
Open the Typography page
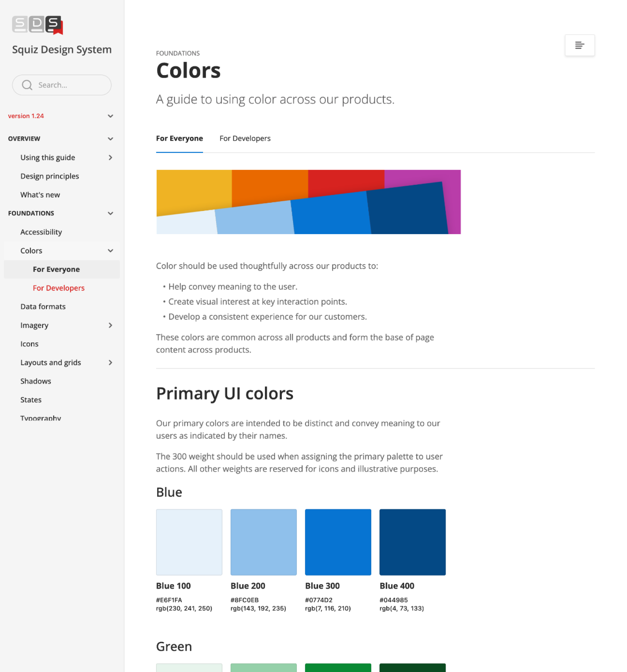(x=41, y=418)
